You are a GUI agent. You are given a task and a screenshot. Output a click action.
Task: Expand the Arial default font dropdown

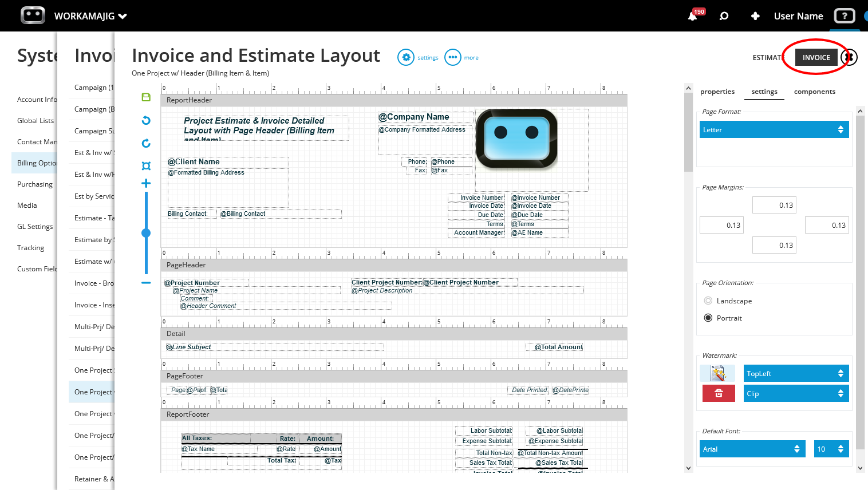click(752, 449)
